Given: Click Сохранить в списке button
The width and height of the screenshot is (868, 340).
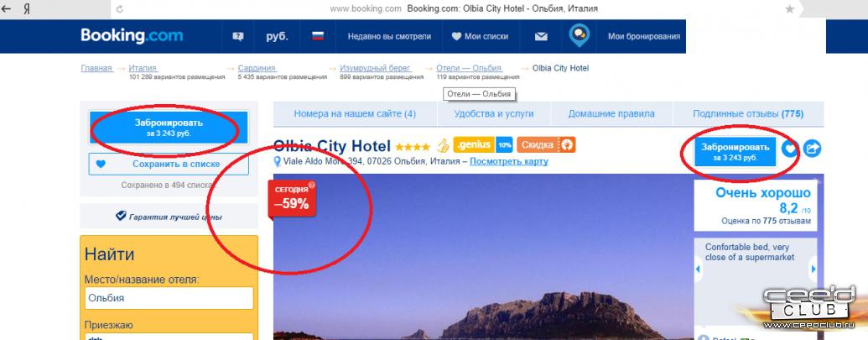Looking at the screenshot, I should (169, 164).
